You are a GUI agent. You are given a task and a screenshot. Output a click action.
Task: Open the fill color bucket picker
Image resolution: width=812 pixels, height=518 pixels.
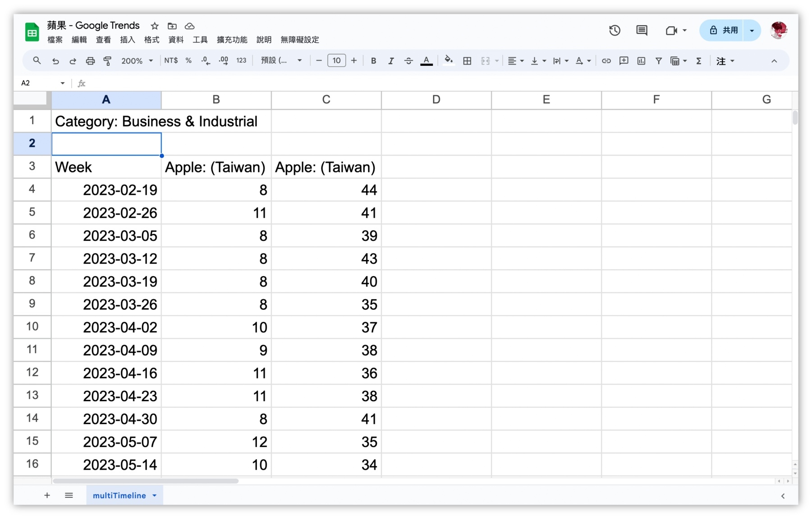[448, 61]
